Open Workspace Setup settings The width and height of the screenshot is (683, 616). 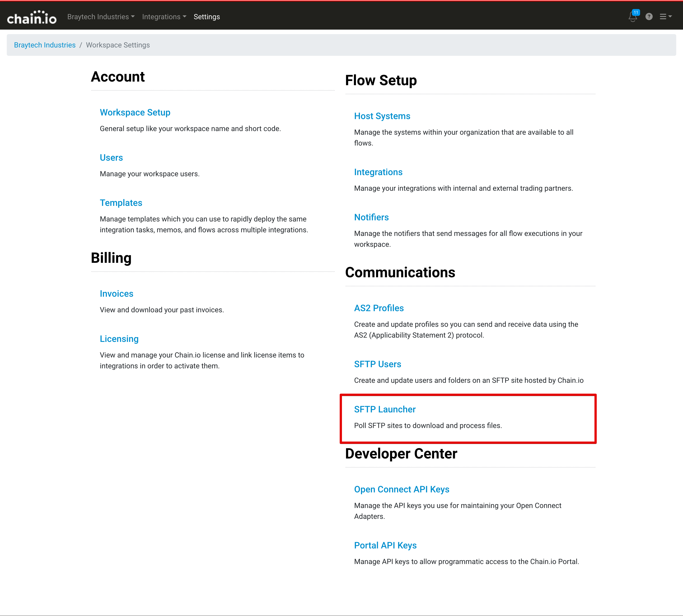[x=135, y=112]
